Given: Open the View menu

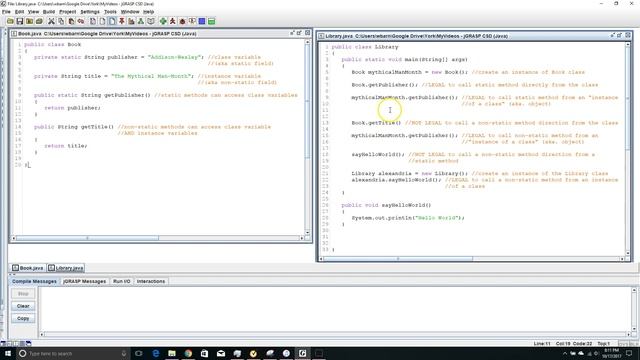Looking at the screenshot, I should [33, 12].
